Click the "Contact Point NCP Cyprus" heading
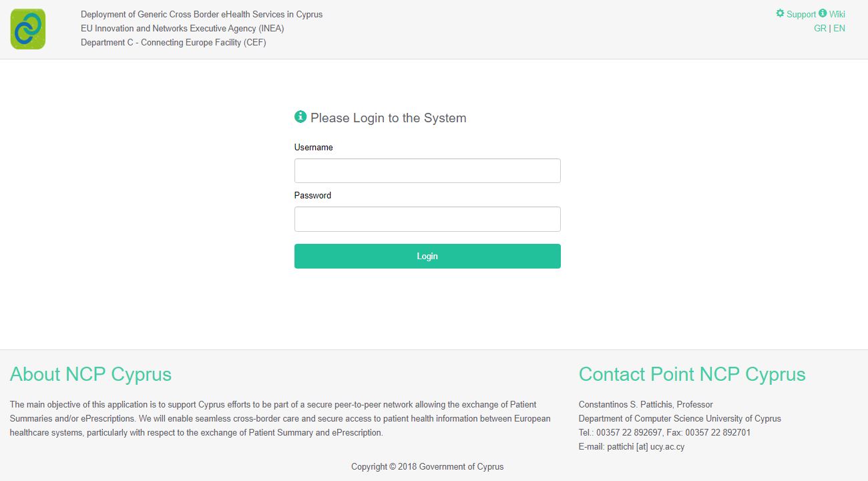This screenshot has width=868, height=481. point(692,374)
